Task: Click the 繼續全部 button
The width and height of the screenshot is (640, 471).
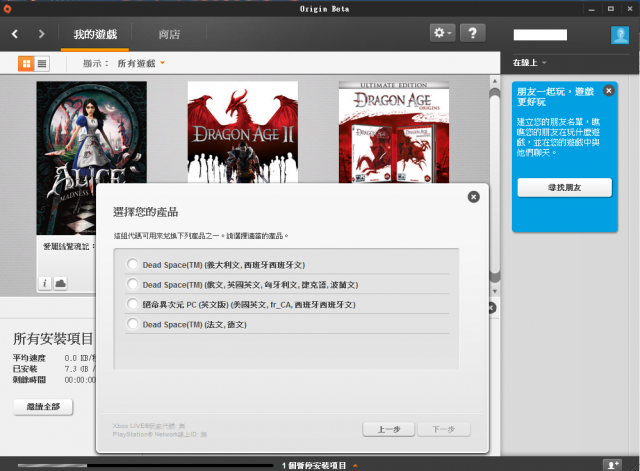Action: [43, 407]
